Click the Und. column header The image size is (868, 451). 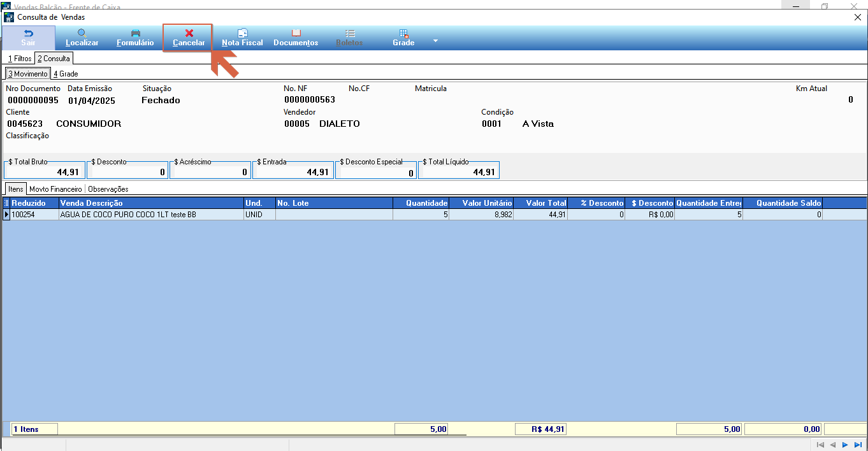click(259, 203)
